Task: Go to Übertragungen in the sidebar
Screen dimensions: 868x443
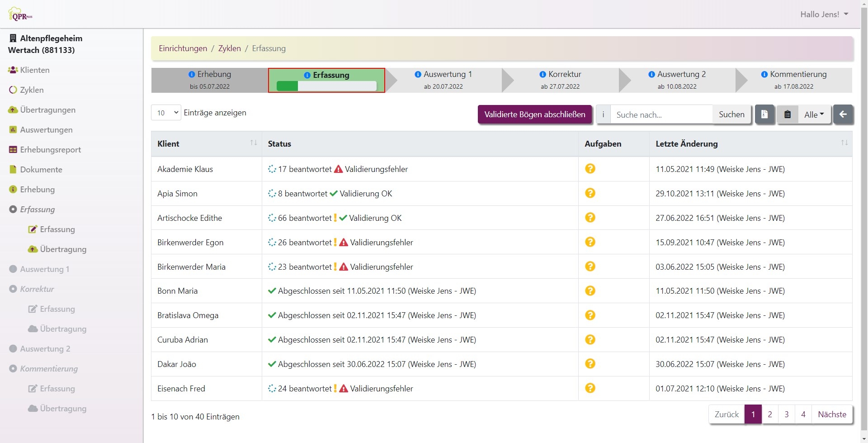Action: pos(42,110)
